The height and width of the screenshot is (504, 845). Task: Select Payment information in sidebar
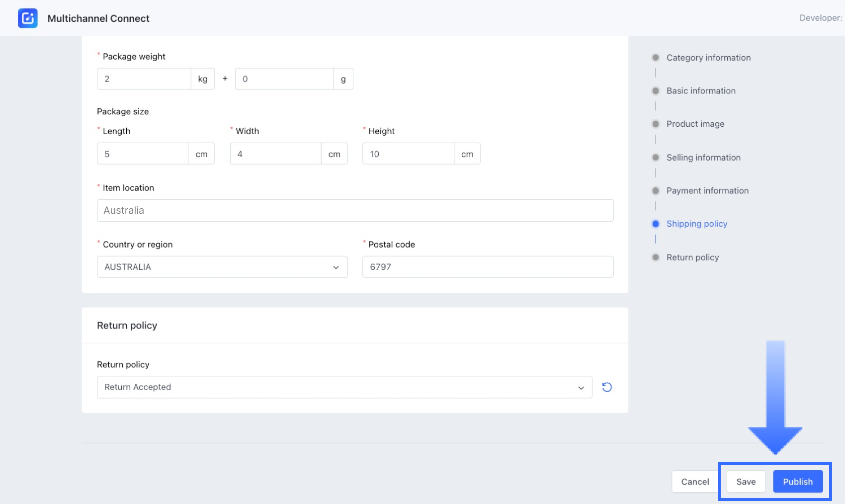707,191
